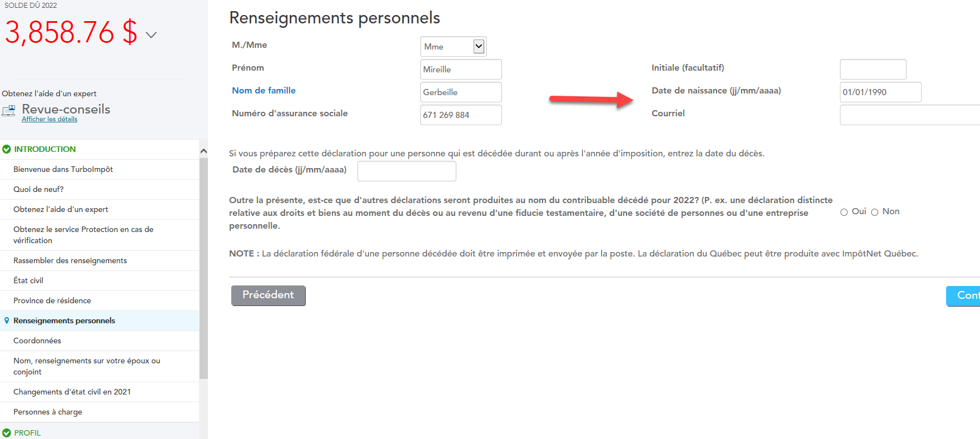Focus the Courriel input field
This screenshot has width=980, height=439.
[909, 115]
